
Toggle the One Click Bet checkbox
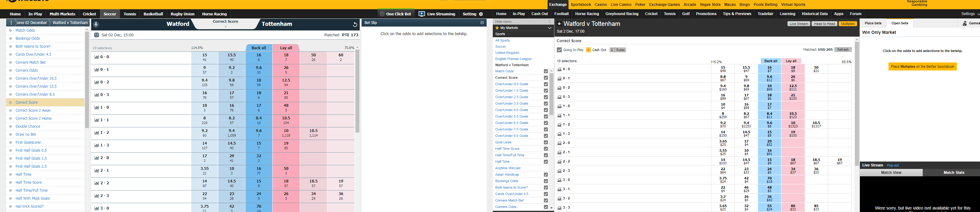click(x=382, y=14)
